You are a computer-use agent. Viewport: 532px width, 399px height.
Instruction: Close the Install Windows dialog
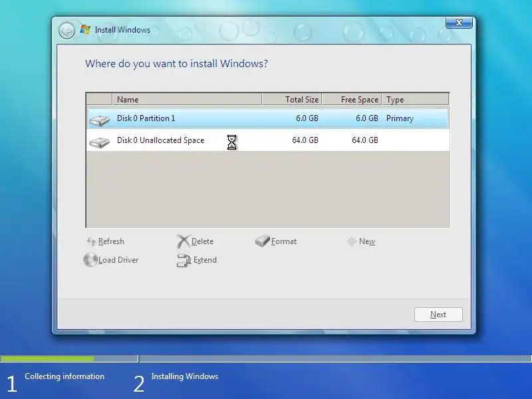[x=459, y=23]
